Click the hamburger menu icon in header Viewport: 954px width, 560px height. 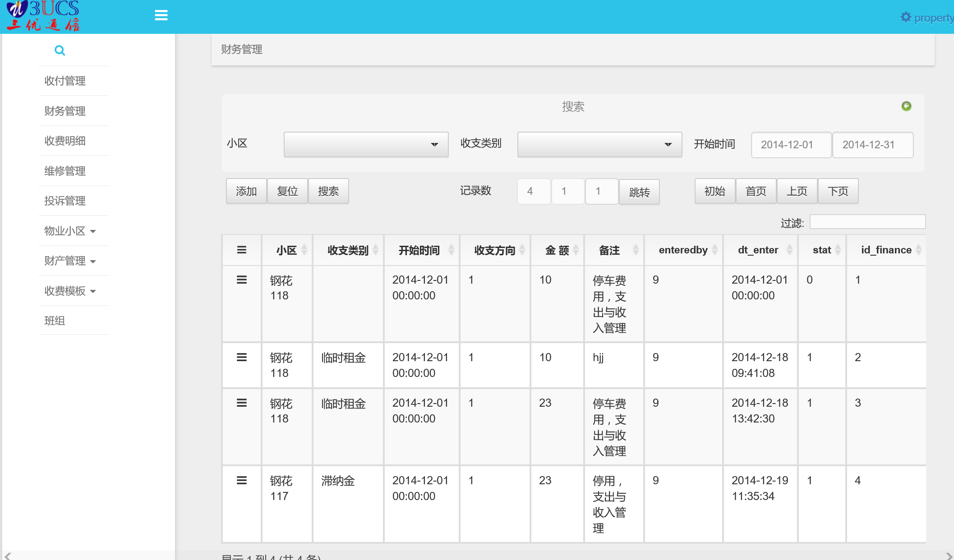pyautogui.click(x=161, y=15)
